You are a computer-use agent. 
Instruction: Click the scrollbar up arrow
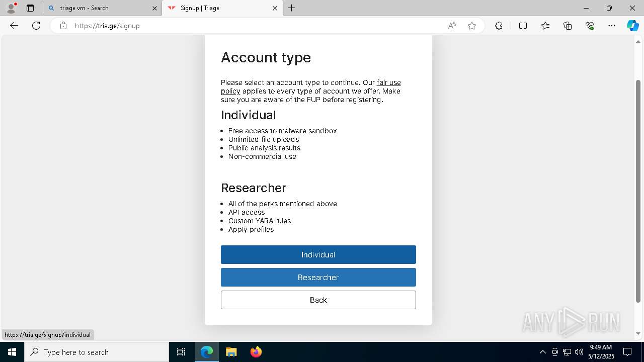(638, 41)
